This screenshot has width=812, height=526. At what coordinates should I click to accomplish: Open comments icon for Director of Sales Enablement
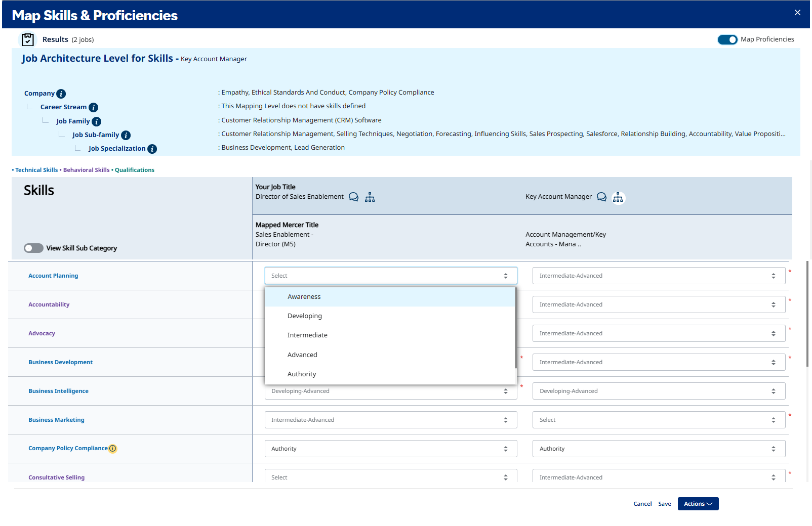point(354,197)
